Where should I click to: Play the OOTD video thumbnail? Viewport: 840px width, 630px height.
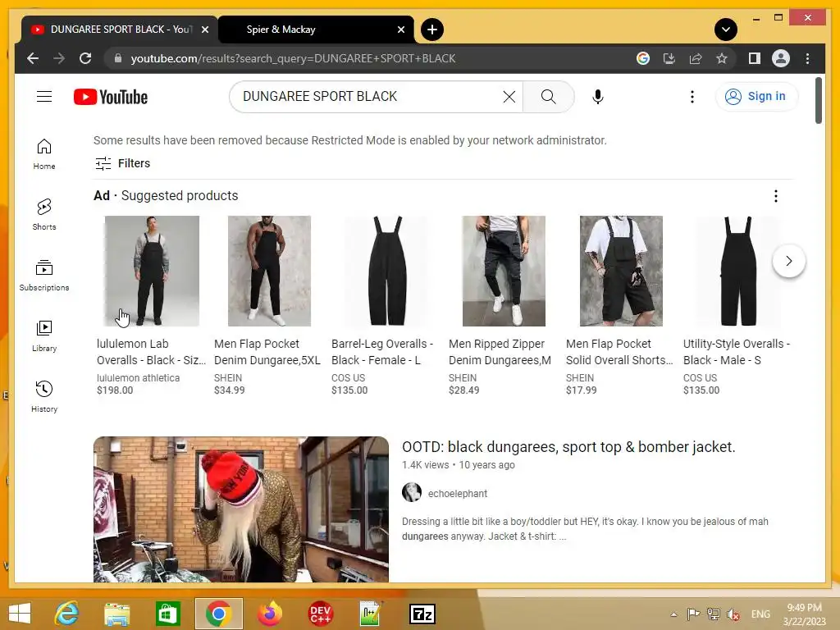(x=241, y=509)
